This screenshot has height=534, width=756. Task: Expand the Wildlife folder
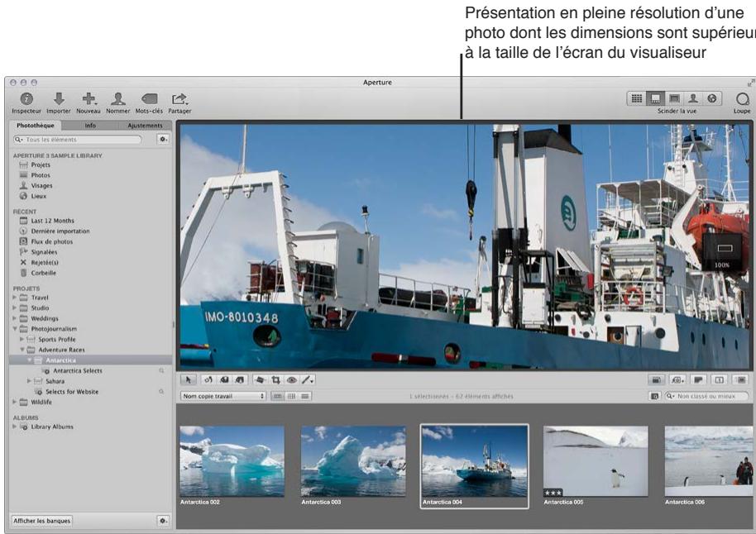[x=14, y=402]
